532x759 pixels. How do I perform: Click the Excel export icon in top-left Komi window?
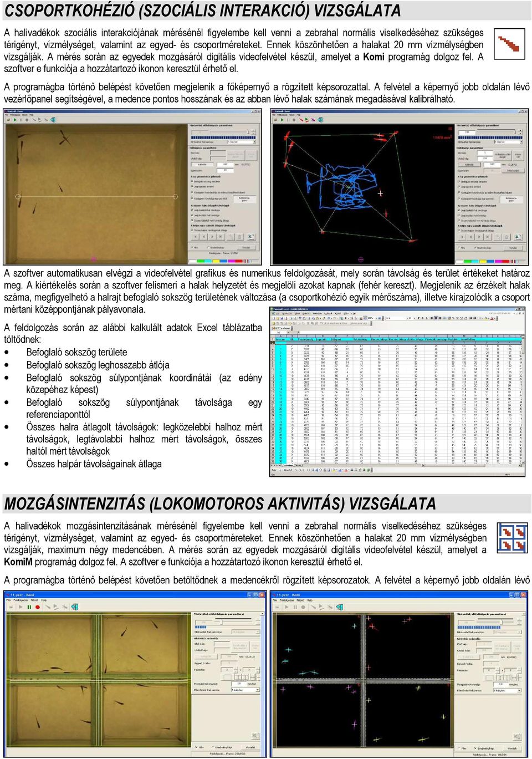(x=251, y=237)
